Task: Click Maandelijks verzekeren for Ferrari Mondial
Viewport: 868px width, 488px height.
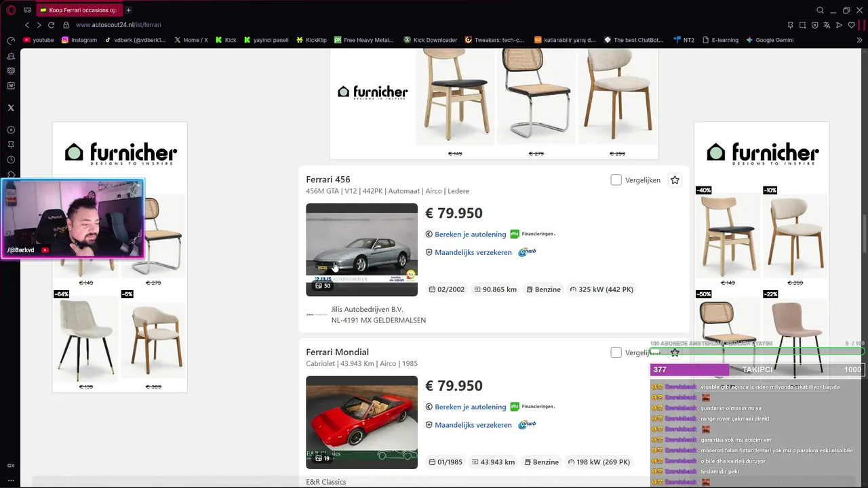Action: (x=473, y=425)
